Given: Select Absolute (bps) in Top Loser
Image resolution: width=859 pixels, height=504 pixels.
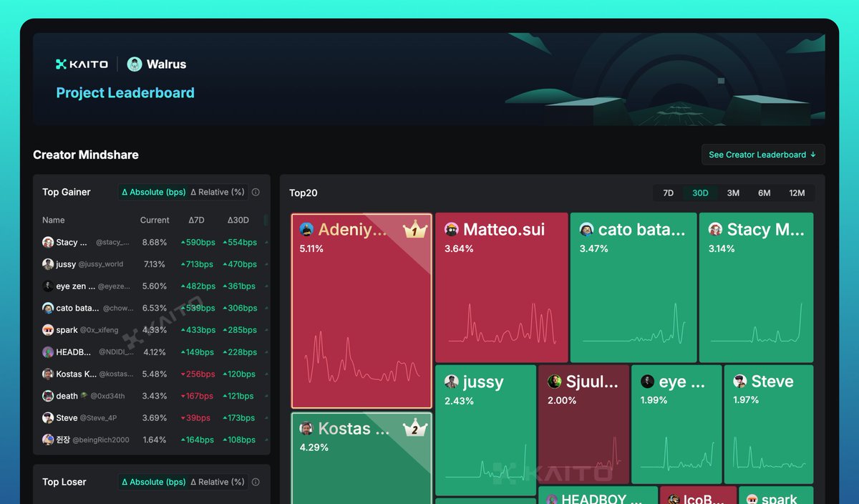Looking at the screenshot, I should click(x=153, y=482).
